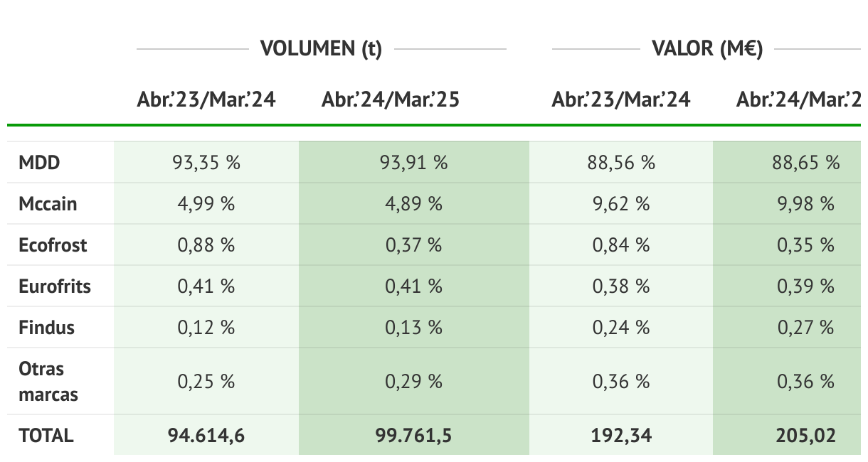
Task: Select the total value 192,34 cell
Action: pos(621,436)
